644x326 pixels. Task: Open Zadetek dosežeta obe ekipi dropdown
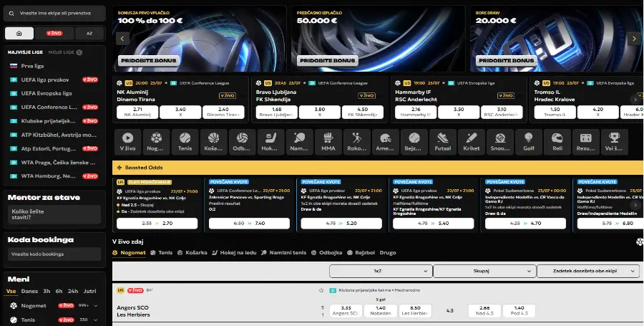[588, 271]
